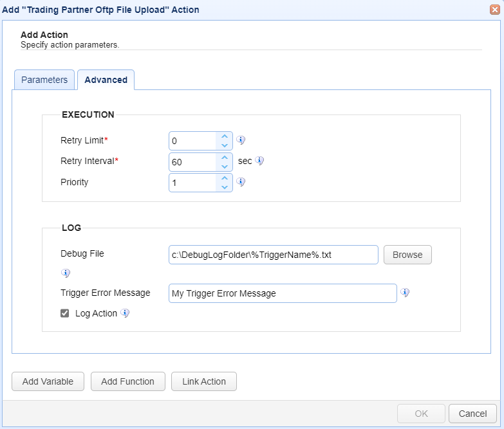Viewport: 504px width, 429px height.
Task: Select the Advanced tab
Action: click(106, 80)
